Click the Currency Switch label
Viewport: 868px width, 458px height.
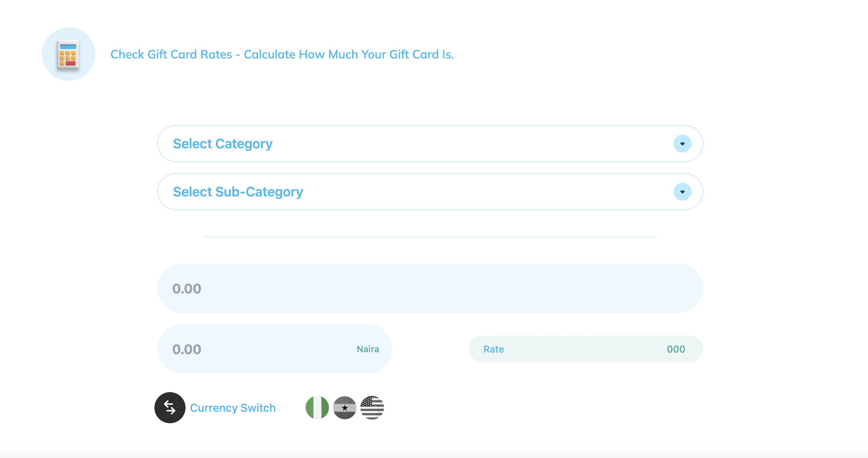pos(233,408)
